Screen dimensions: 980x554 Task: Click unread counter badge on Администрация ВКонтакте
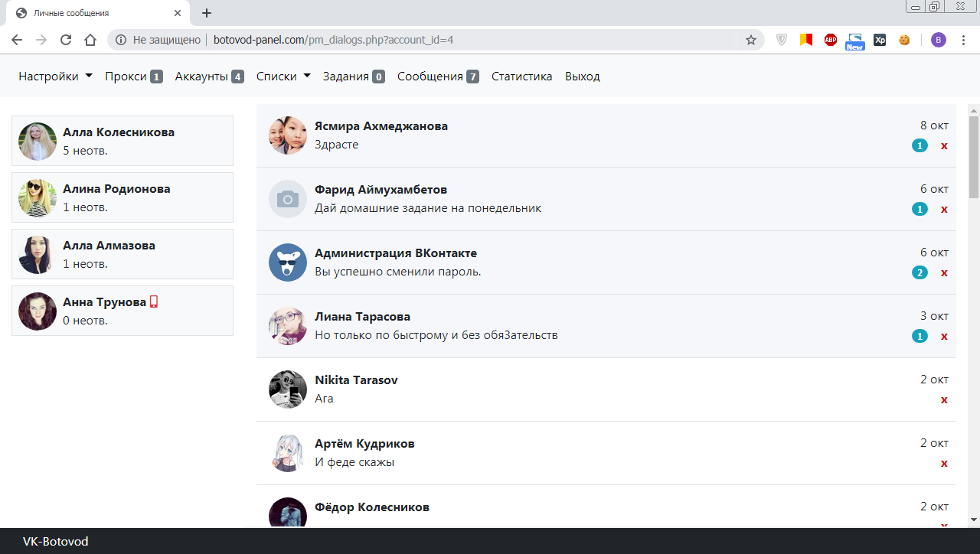(919, 272)
